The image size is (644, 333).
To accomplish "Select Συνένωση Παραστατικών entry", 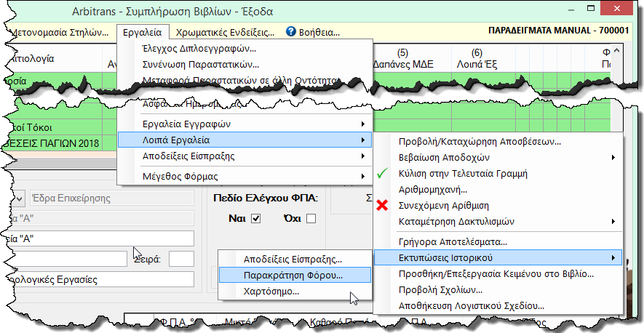I will 245,65.
